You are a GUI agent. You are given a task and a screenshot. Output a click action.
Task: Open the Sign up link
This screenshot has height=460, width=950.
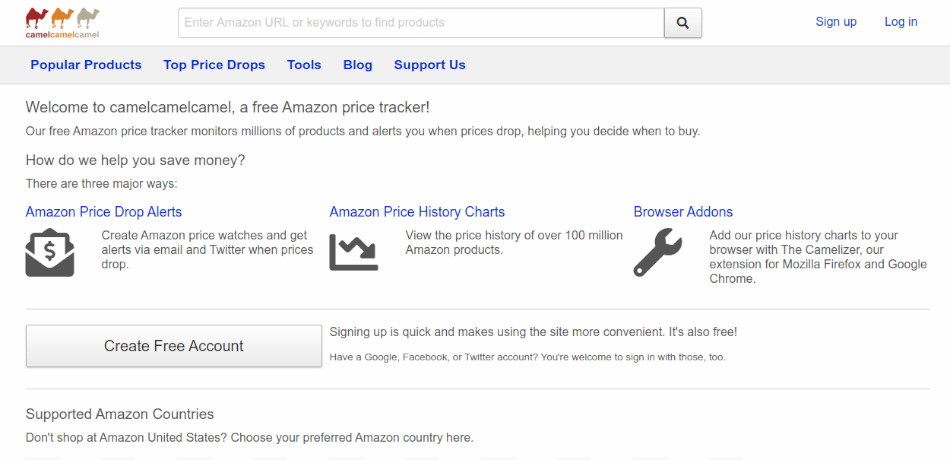tap(836, 22)
